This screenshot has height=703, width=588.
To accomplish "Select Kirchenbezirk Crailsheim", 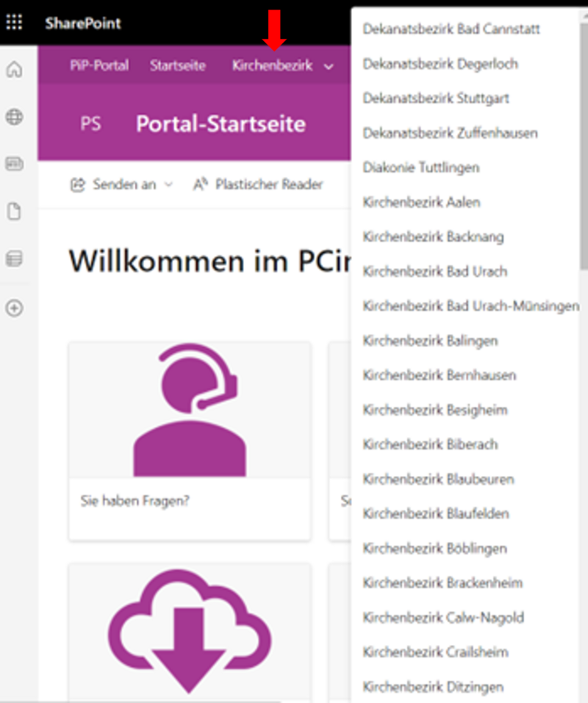I will [436, 652].
